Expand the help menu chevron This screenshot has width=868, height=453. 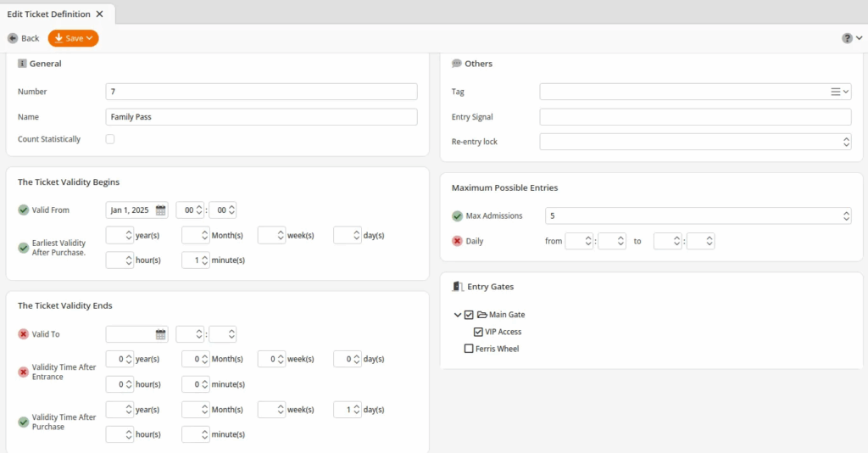pyautogui.click(x=860, y=38)
